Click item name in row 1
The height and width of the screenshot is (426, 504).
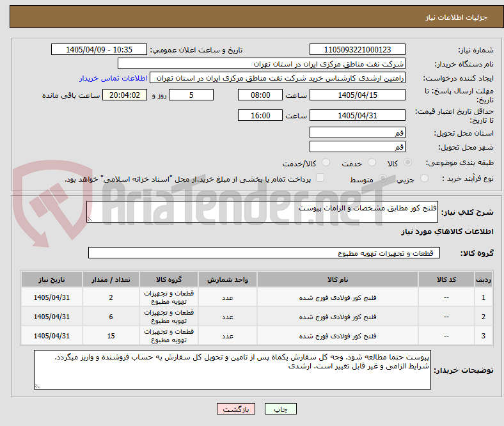click(338, 297)
